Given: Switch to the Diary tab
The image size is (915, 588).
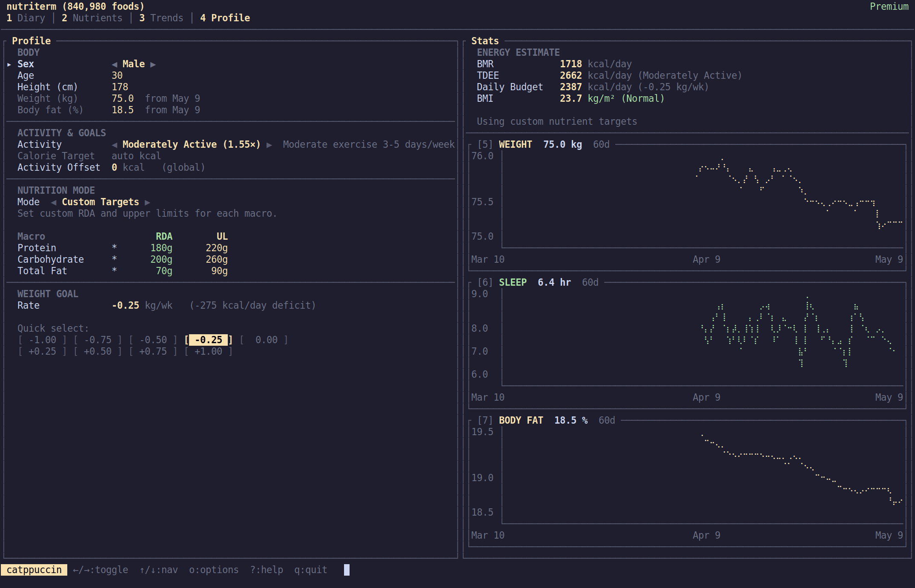Looking at the screenshot, I should 26,18.
